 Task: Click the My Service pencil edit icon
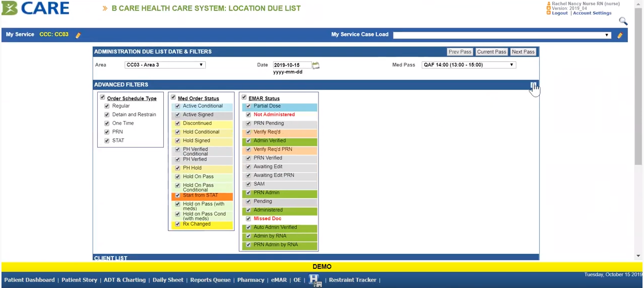pyautogui.click(x=78, y=35)
